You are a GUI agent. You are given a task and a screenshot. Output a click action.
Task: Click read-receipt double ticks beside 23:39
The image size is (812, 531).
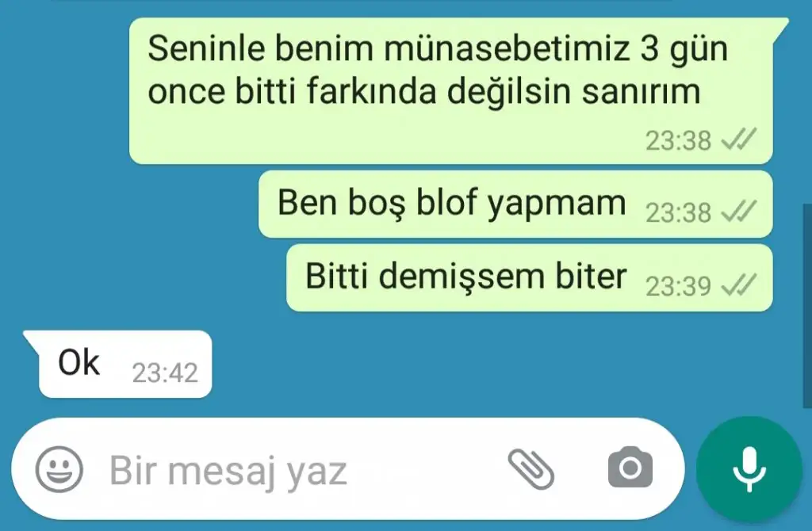[739, 285]
